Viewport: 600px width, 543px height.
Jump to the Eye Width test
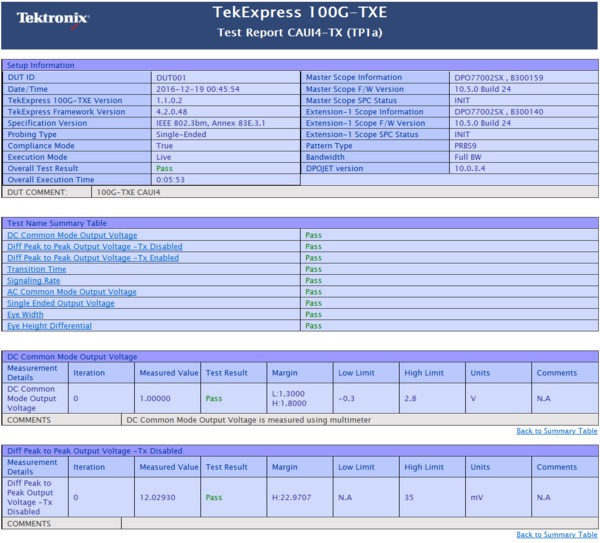[x=25, y=315]
